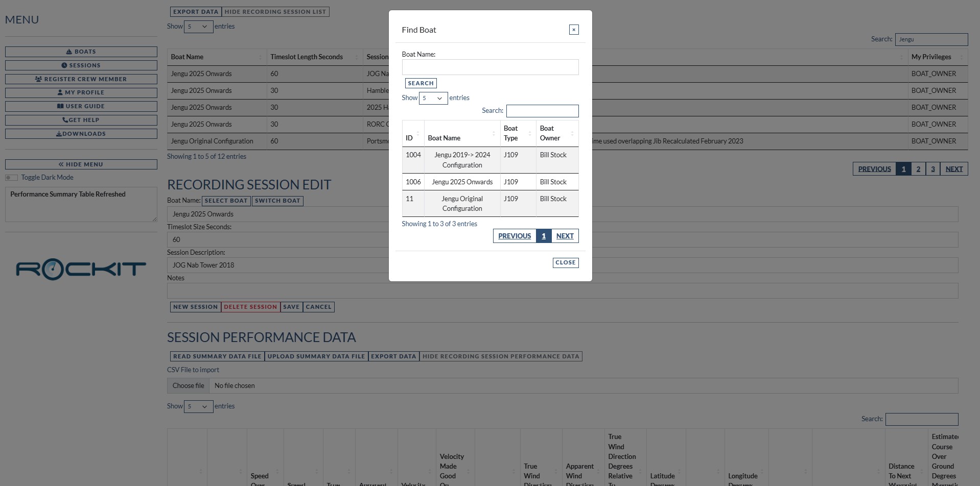Open Sessions from the sidebar menu
The image size is (980, 486).
pyautogui.click(x=81, y=65)
